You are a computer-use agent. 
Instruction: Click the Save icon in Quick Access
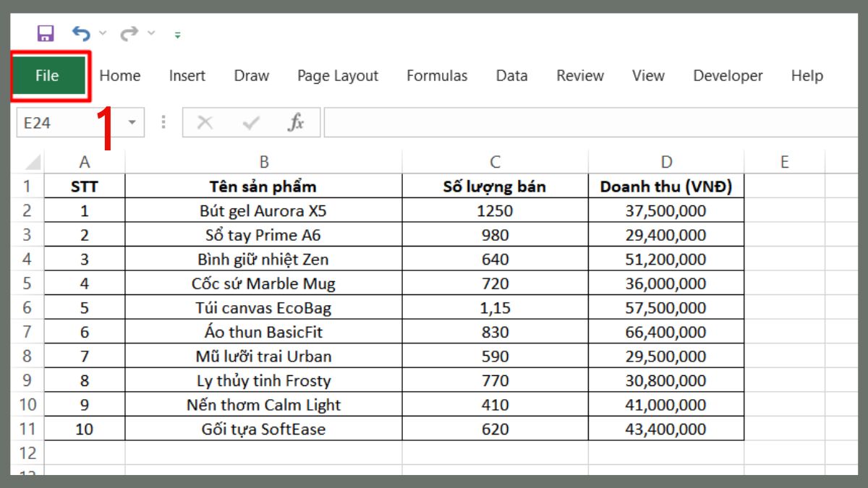(x=46, y=33)
